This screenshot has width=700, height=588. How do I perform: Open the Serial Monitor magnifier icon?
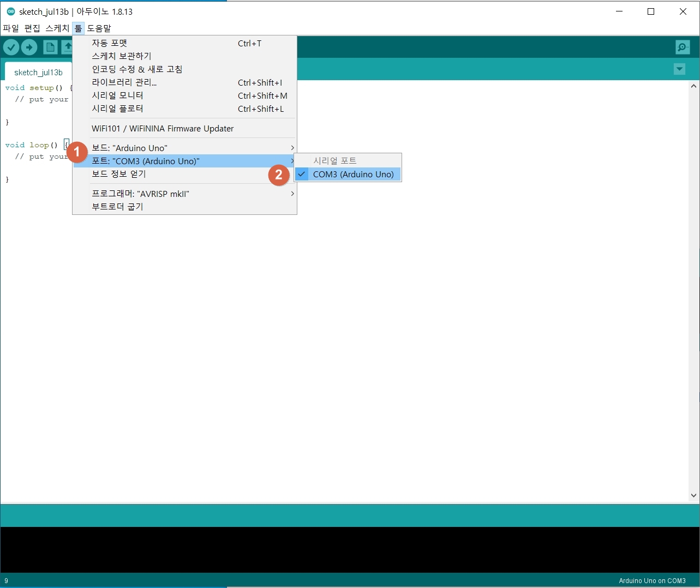[x=683, y=47]
